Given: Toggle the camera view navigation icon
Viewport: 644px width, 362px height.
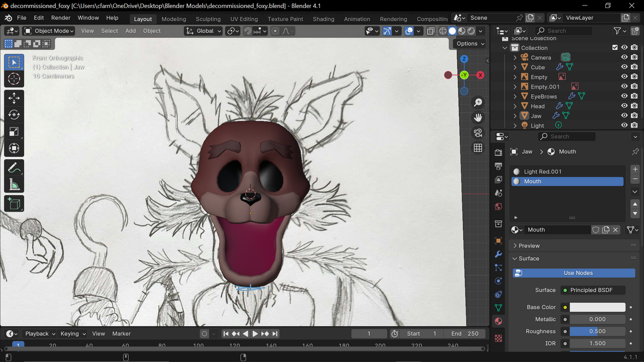Looking at the screenshot, I should tap(478, 133).
